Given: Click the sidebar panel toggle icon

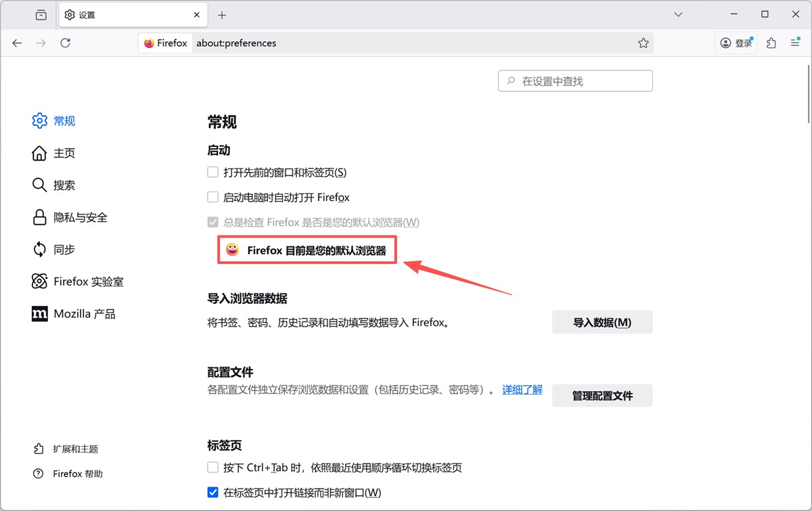Looking at the screenshot, I should click(x=40, y=14).
